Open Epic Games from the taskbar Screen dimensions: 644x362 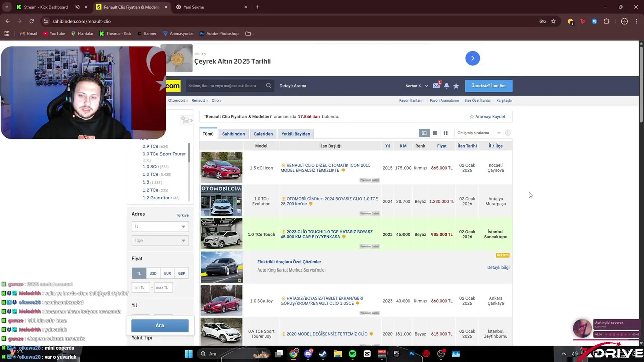point(396,354)
